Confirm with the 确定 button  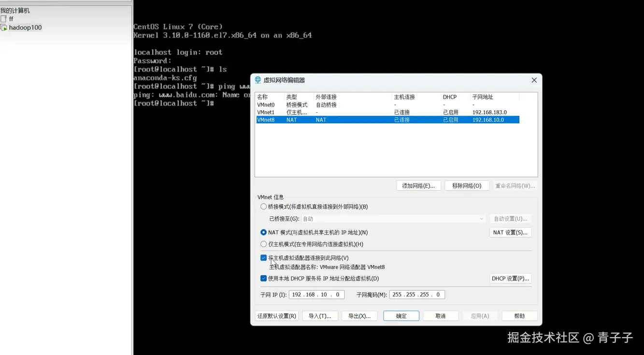click(x=401, y=316)
